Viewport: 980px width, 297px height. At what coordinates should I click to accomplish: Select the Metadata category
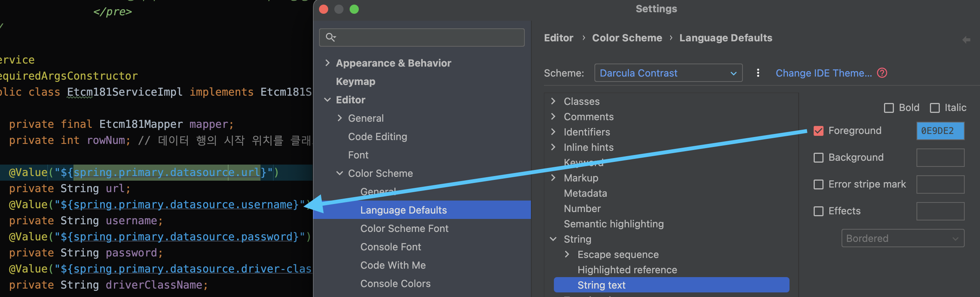585,193
